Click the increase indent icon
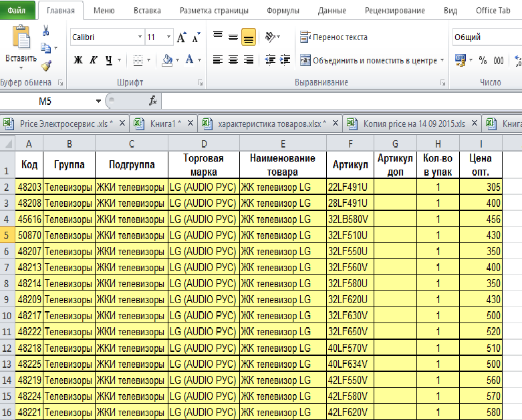This screenshot has width=522, height=420. (x=285, y=60)
